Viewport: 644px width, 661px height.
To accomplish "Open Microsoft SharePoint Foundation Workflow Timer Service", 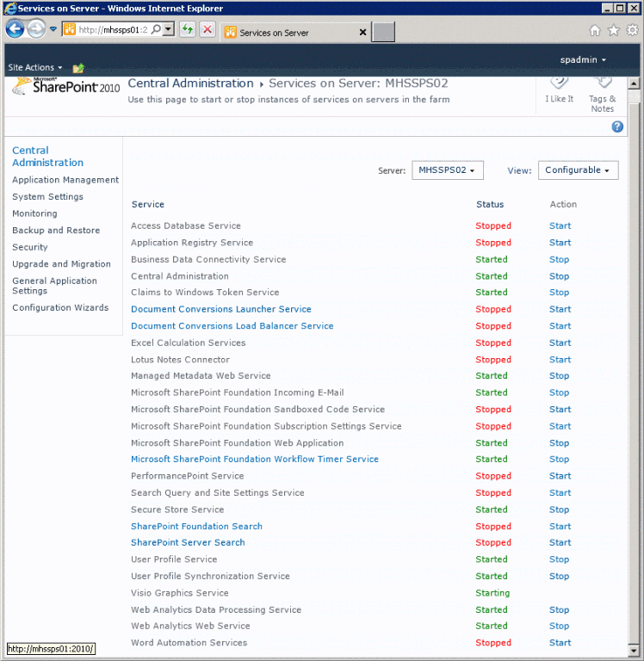I will coord(255,460).
